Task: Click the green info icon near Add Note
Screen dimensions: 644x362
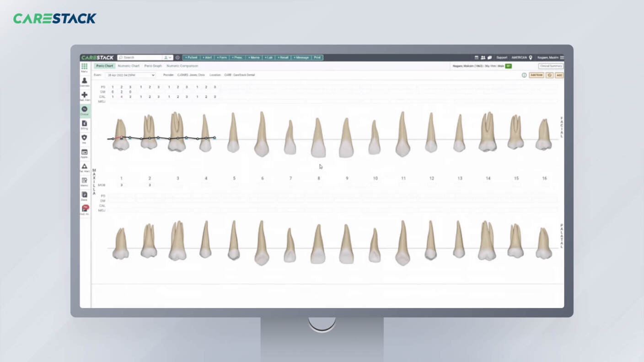Action: (524, 75)
